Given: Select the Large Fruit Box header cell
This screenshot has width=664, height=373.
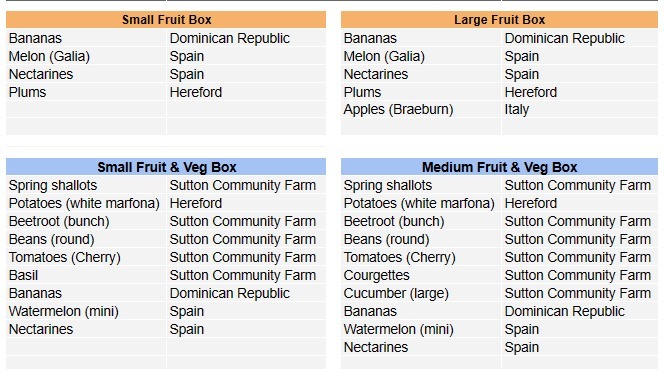Looking at the screenshot, I should 499,19.
